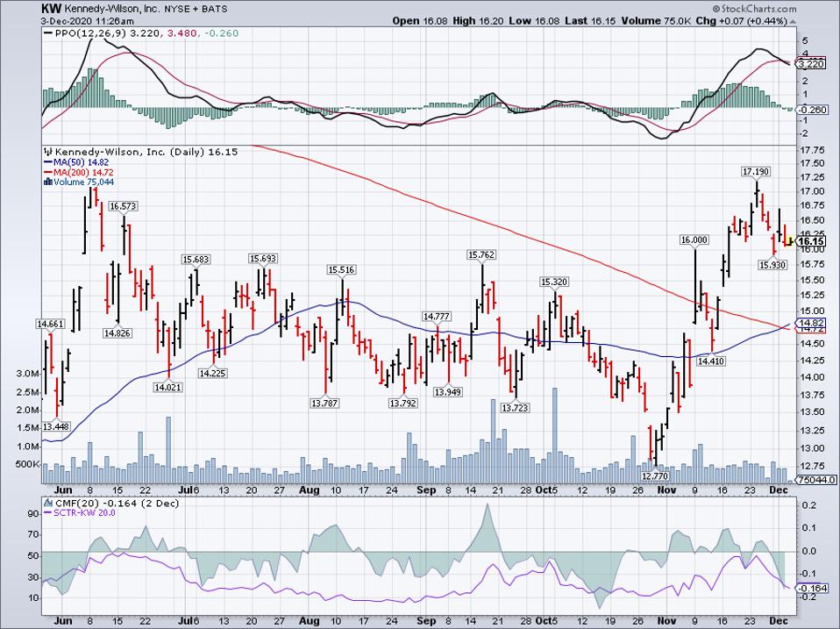Click the 13.787 price annotation

(324, 403)
